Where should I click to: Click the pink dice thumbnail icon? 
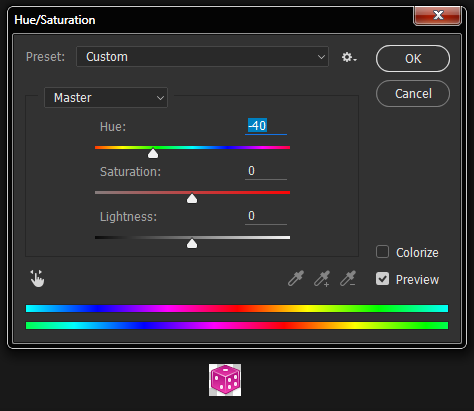tap(225, 380)
